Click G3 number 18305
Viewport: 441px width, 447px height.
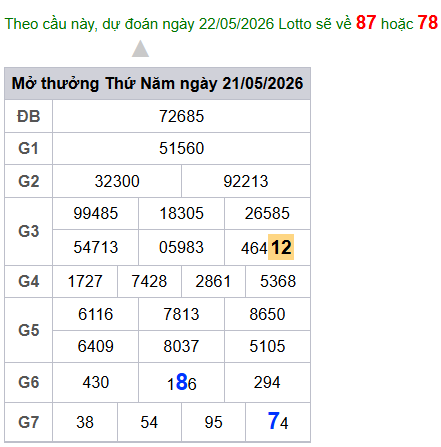tap(181, 213)
